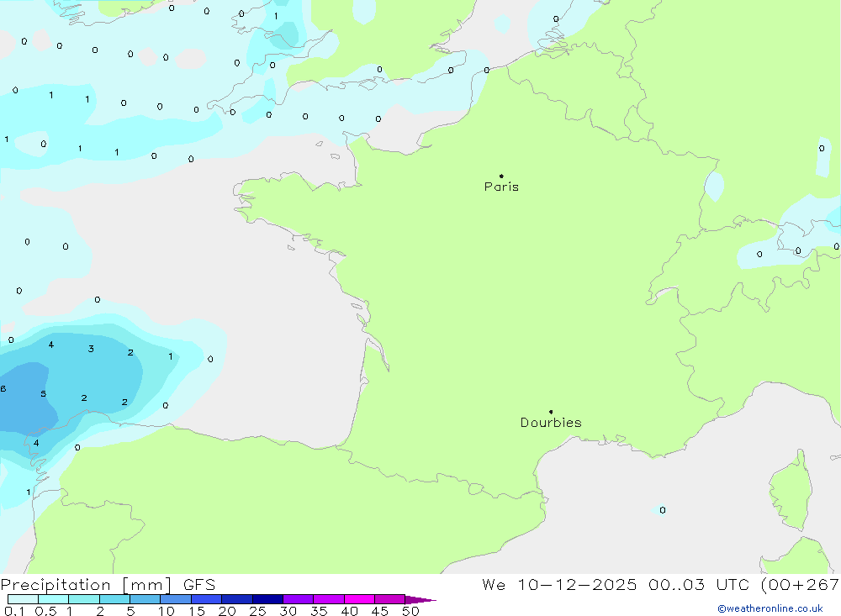This screenshot has height=616, width=841.
Task: Click the legend tick label '0.1'
Action: 13,611
